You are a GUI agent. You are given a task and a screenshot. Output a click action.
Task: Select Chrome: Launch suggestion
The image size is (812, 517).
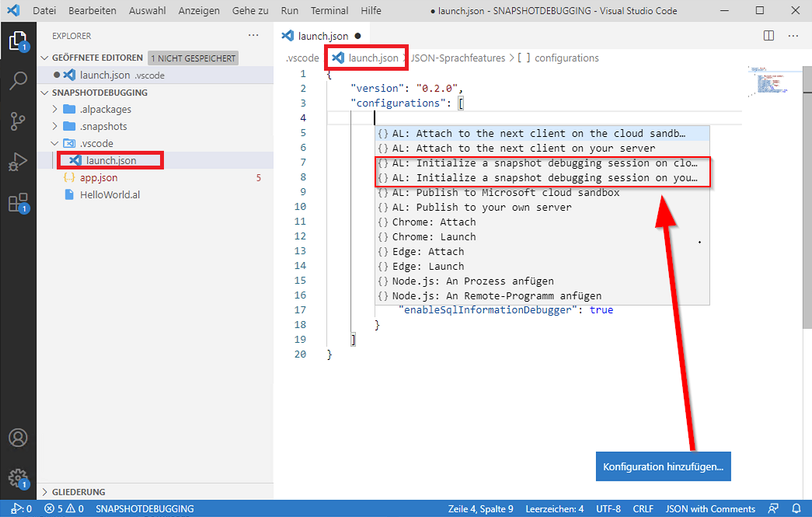point(542,237)
